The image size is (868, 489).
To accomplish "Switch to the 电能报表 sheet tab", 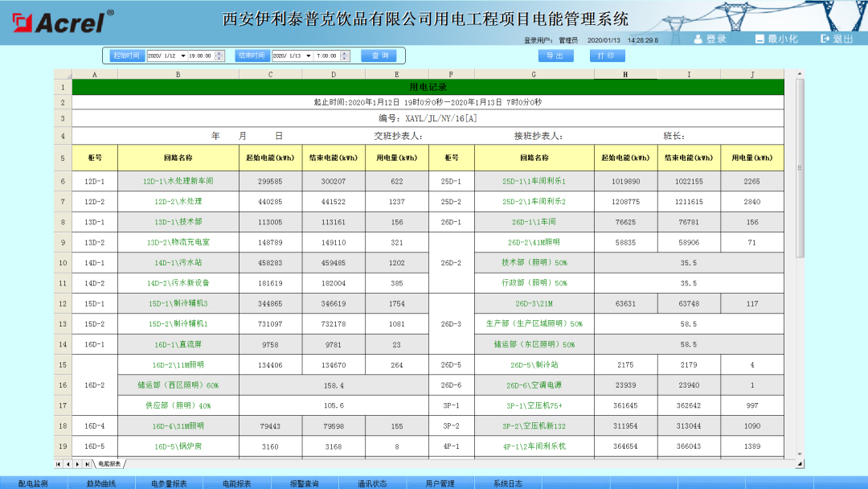I will coord(110,464).
